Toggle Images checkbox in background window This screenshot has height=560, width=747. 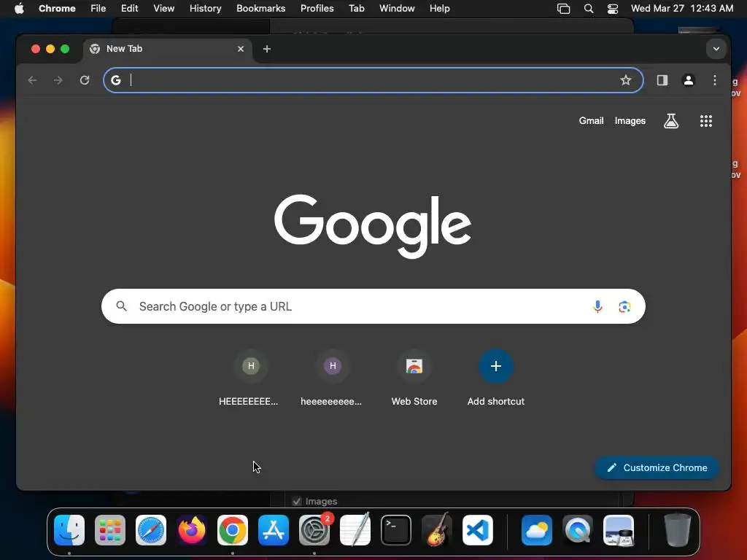tap(297, 501)
